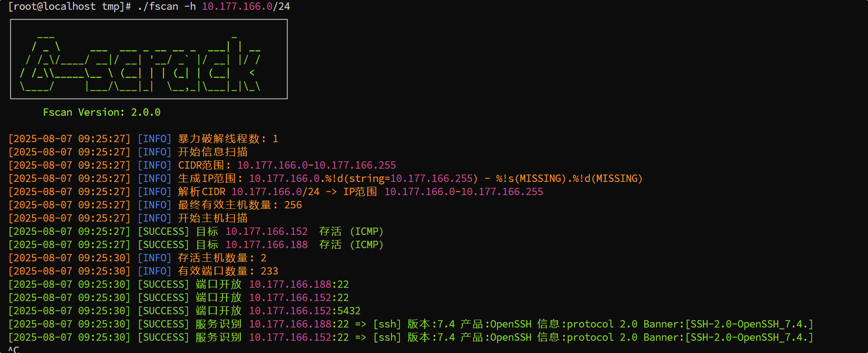Screen dimensions: 868x353
Task: Click the 生成IP范围 line with MISSING format errors
Action: [325, 178]
